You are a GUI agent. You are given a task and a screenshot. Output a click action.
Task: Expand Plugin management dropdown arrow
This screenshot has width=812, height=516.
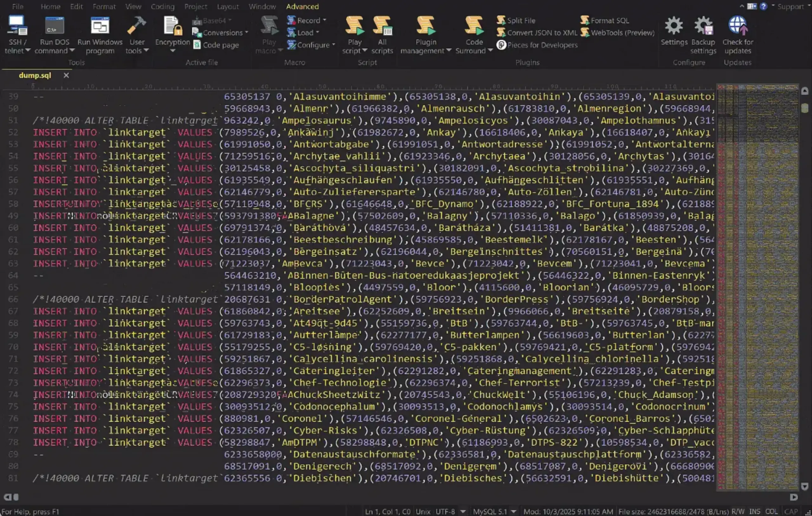pyautogui.click(x=449, y=50)
